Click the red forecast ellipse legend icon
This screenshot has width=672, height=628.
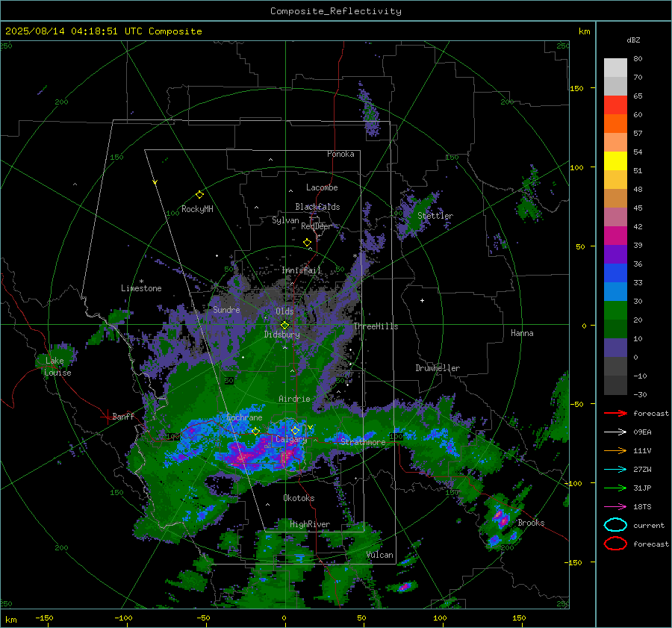[x=615, y=544]
